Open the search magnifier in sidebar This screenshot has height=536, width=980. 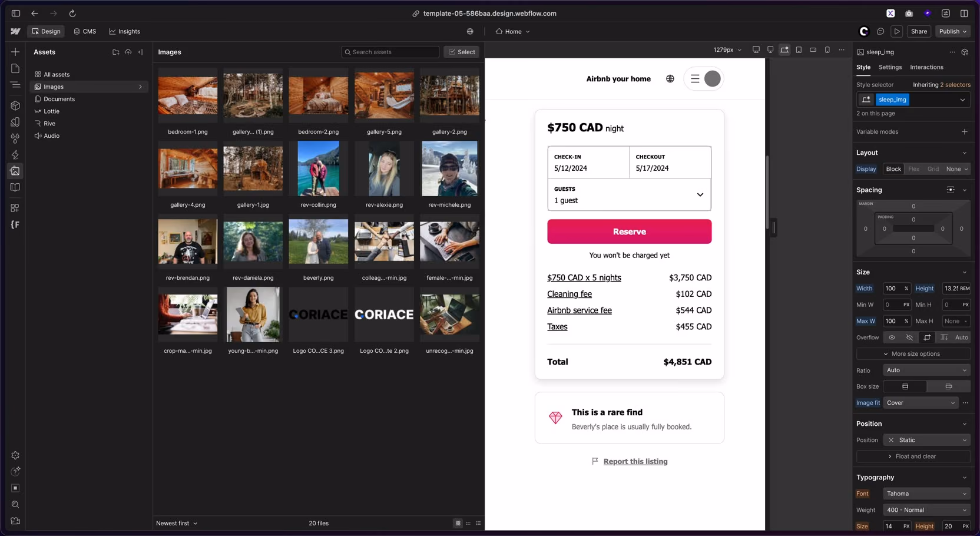[15, 505]
